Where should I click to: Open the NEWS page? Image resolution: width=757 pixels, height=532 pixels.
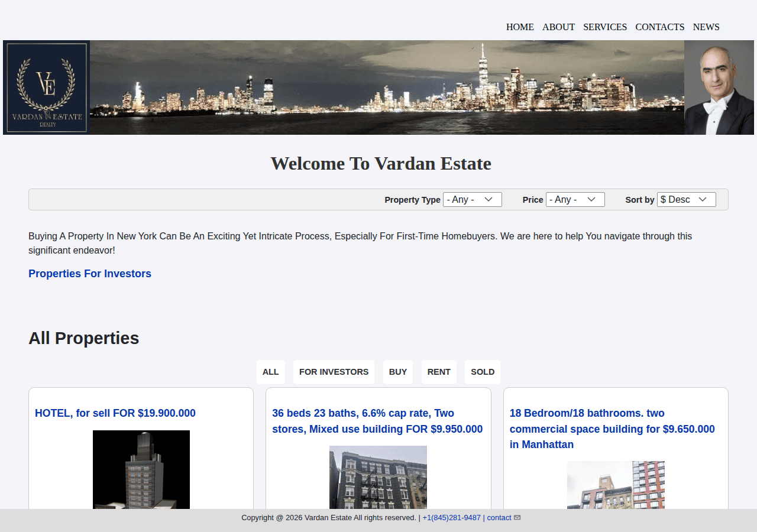(706, 27)
